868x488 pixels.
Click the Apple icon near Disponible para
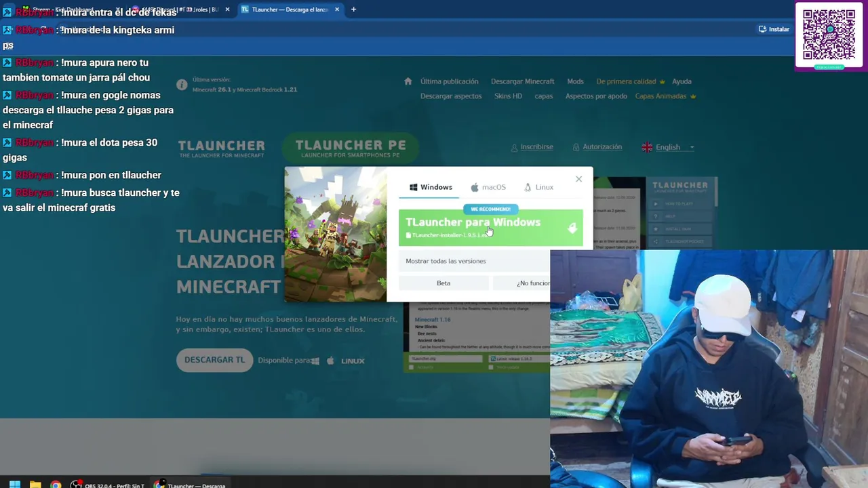331,361
